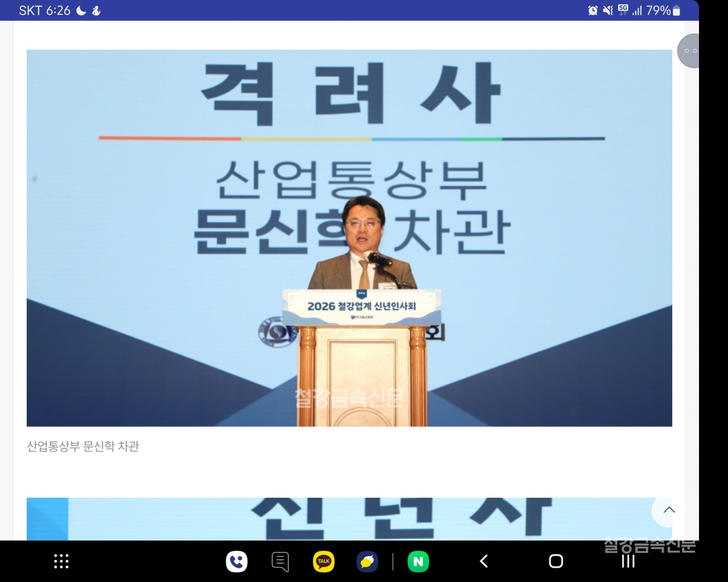Screen dimensions: 728x582
Task: Open the 격려사 speech photo
Action: click(x=349, y=238)
